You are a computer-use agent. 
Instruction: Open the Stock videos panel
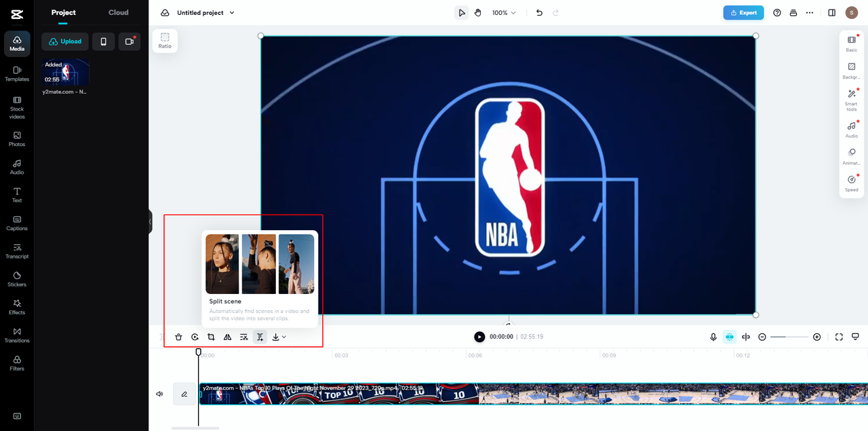pyautogui.click(x=17, y=107)
